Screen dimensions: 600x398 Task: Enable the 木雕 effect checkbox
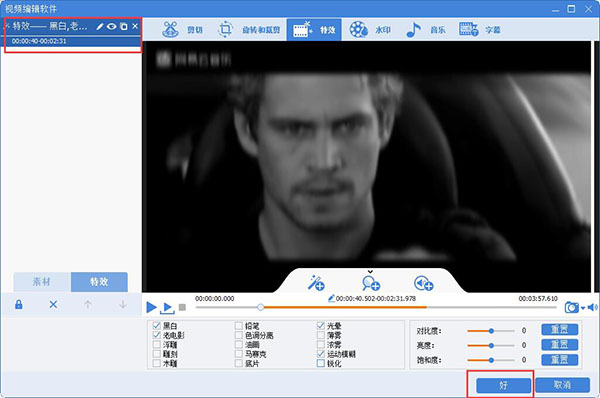coord(157,363)
